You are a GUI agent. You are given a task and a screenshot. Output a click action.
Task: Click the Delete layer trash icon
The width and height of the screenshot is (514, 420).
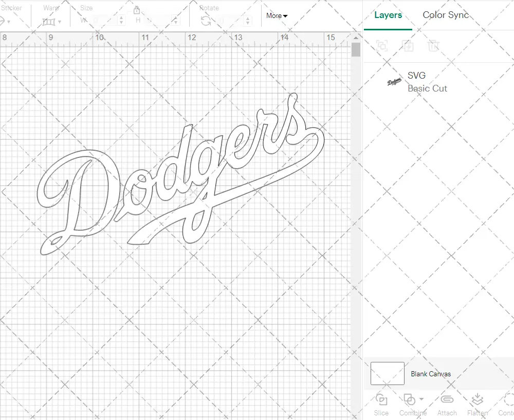[x=434, y=46]
